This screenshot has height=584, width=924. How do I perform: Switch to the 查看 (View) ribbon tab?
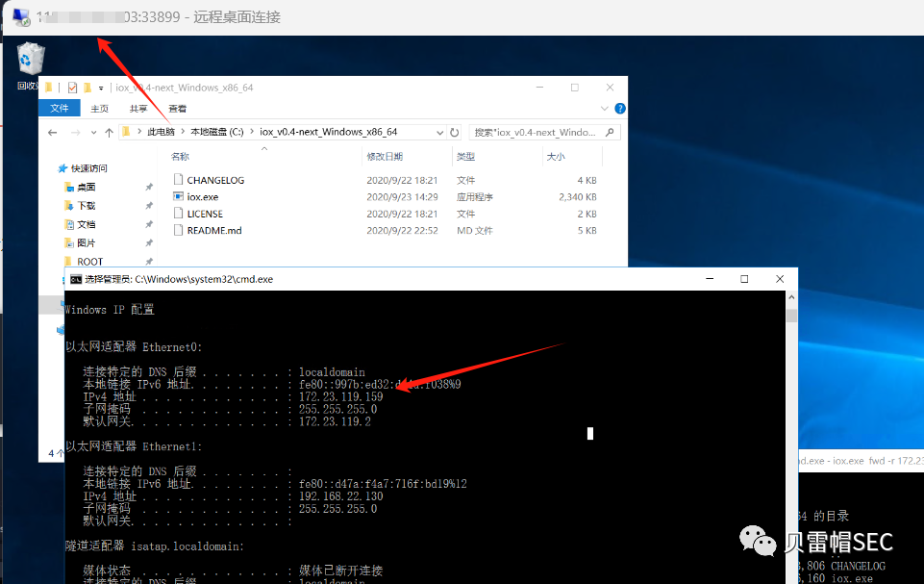(178, 109)
